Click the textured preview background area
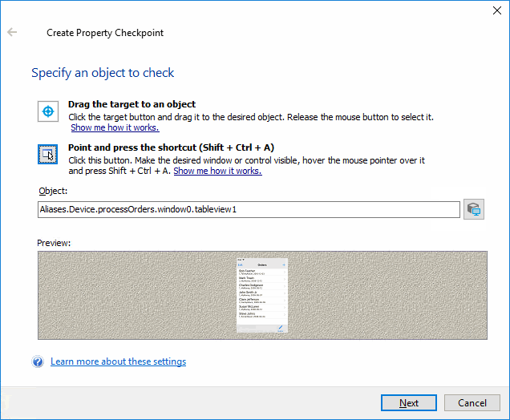510x420 pixels. (x=128, y=295)
